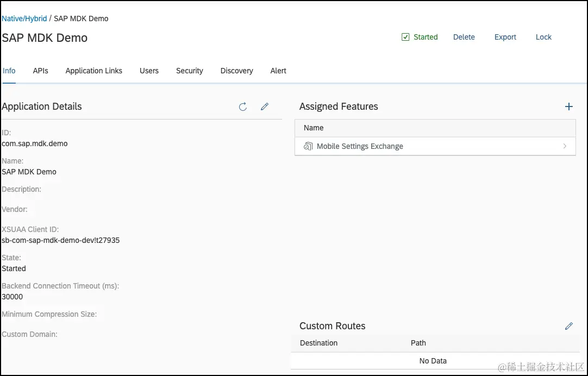
Task: Click the Minimum Compression Size label
Action: click(49, 314)
